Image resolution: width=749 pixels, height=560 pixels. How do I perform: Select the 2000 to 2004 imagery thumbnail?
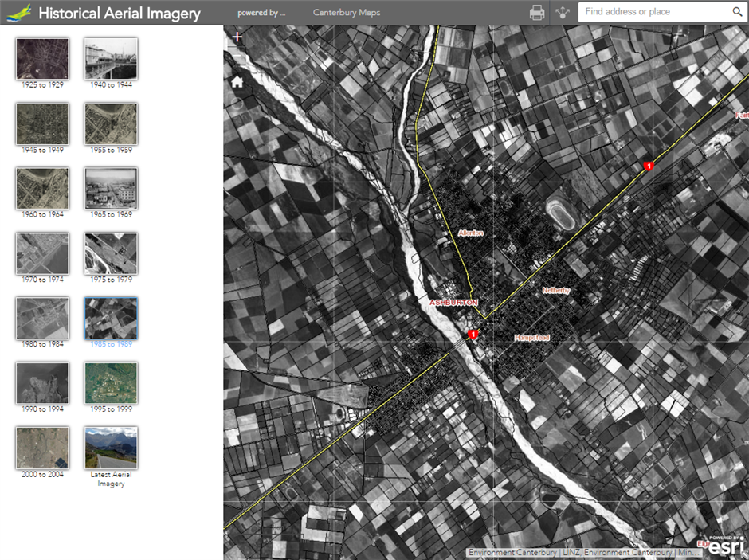tap(42, 448)
